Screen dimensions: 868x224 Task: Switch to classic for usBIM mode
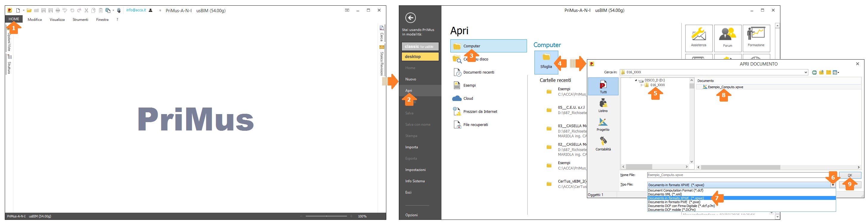click(x=420, y=46)
